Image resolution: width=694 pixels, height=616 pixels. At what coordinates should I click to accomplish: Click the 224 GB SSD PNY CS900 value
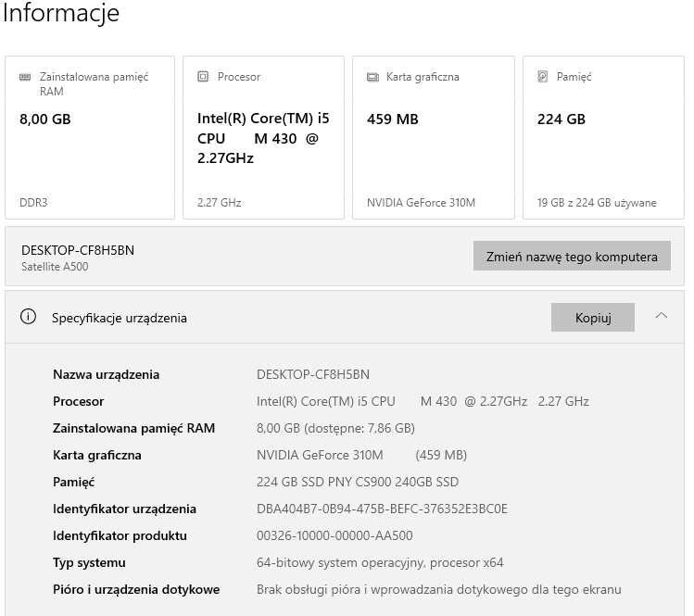click(x=358, y=482)
